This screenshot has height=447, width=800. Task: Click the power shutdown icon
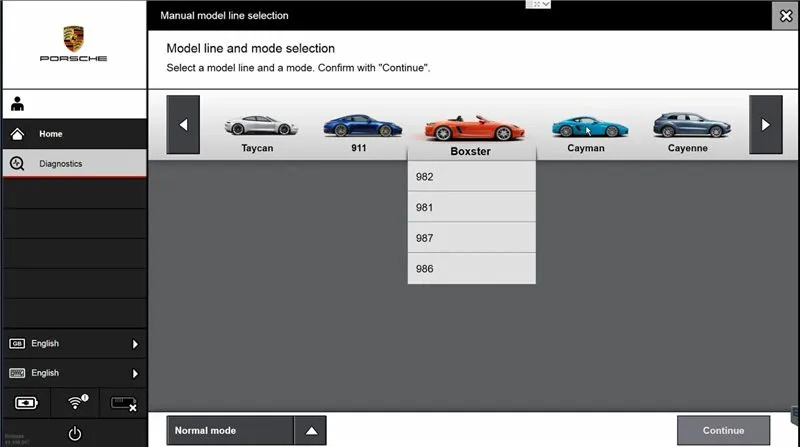pos(74,434)
